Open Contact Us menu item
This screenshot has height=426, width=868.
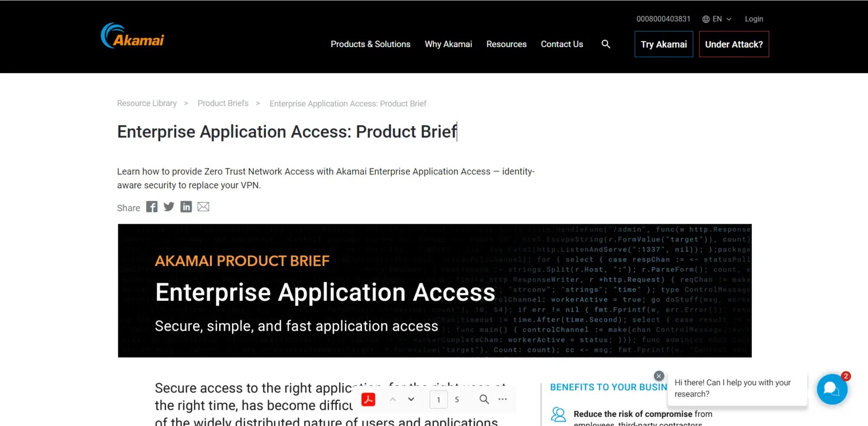(562, 44)
